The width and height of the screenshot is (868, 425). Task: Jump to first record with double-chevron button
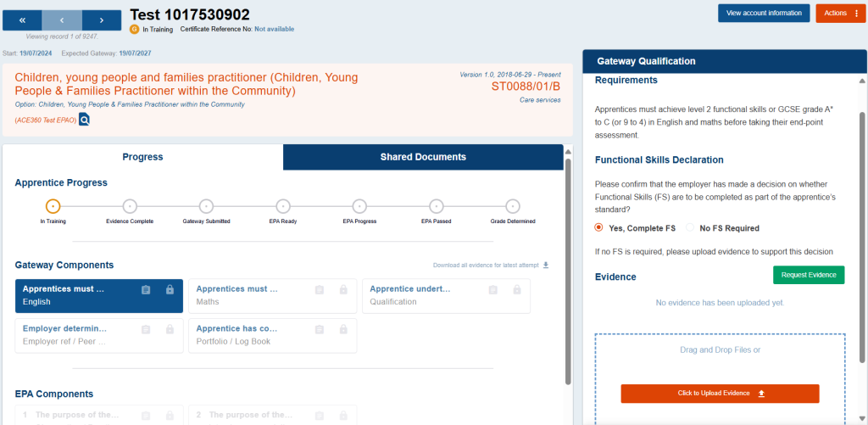pyautogui.click(x=21, y=20)
